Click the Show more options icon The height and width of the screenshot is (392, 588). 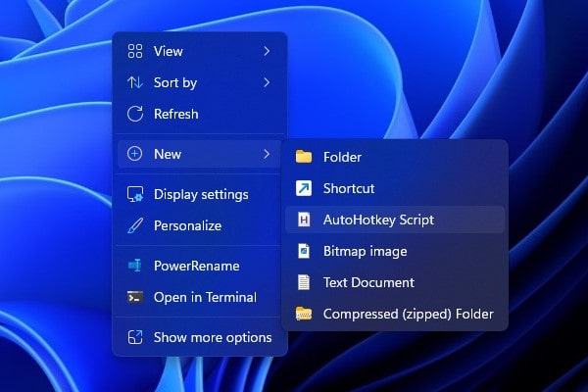(x=135, y=337)
